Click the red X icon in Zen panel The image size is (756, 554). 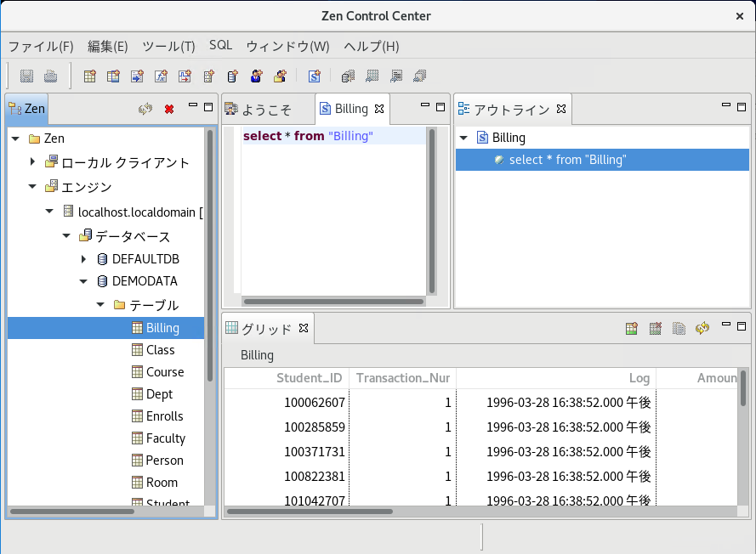(169, 109)
